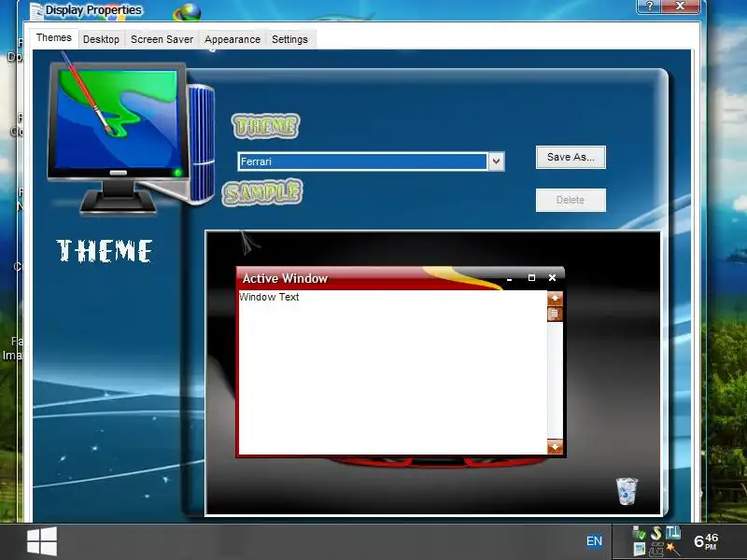The height and width of the screenshot is (560, 747).
Task: Click the yellow S tray icon
Action: [x=656, y=533]
